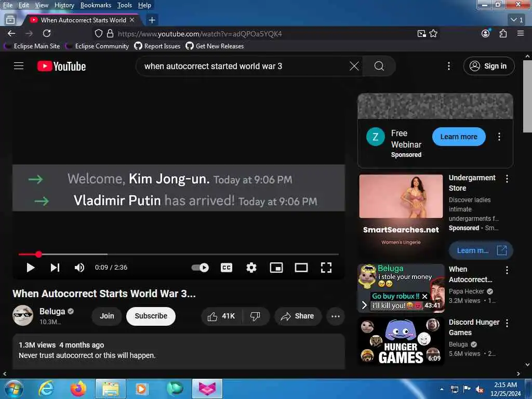Expand the video description box
532x399 pixels.
(x=179, y=351)
